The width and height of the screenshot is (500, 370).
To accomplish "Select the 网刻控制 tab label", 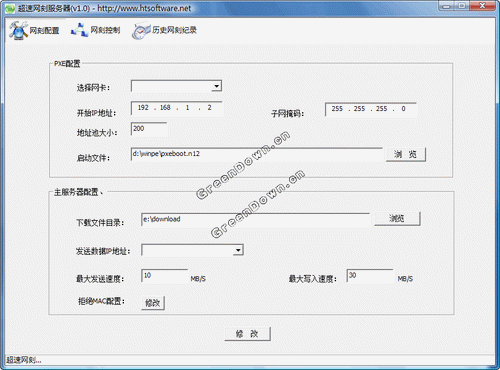I will pos(105,30).
